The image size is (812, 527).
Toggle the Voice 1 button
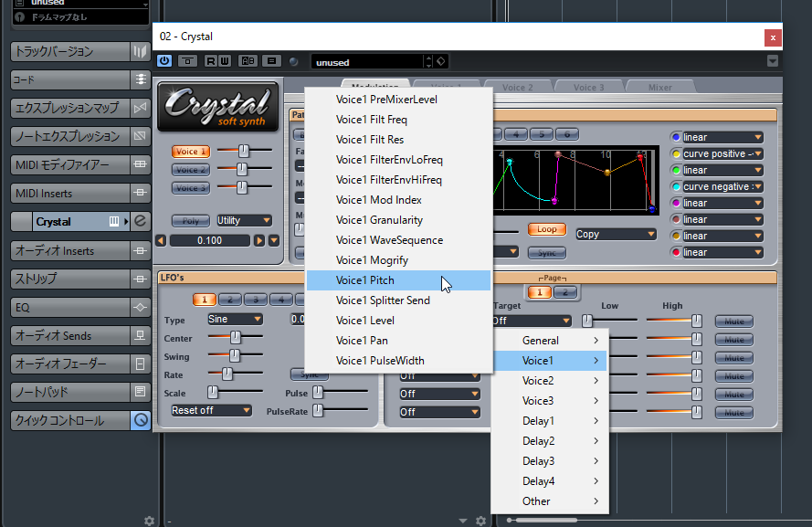[191, 152]
